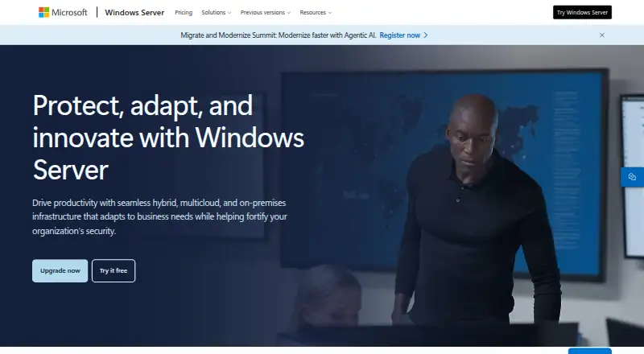644x354 pixels.
Task: Click the "Migrate and Modernize Summit" banner text
Action: (x=278, y=35)
